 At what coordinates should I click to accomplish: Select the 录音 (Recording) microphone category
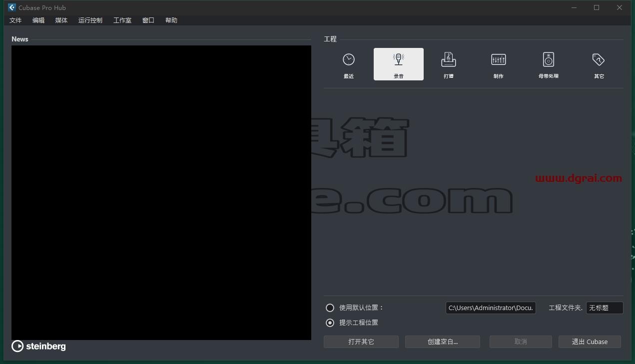tap(399, 64)
